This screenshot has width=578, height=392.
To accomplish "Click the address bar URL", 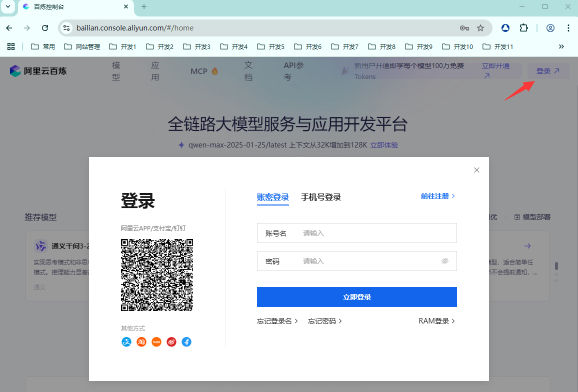I will (135, 28).
